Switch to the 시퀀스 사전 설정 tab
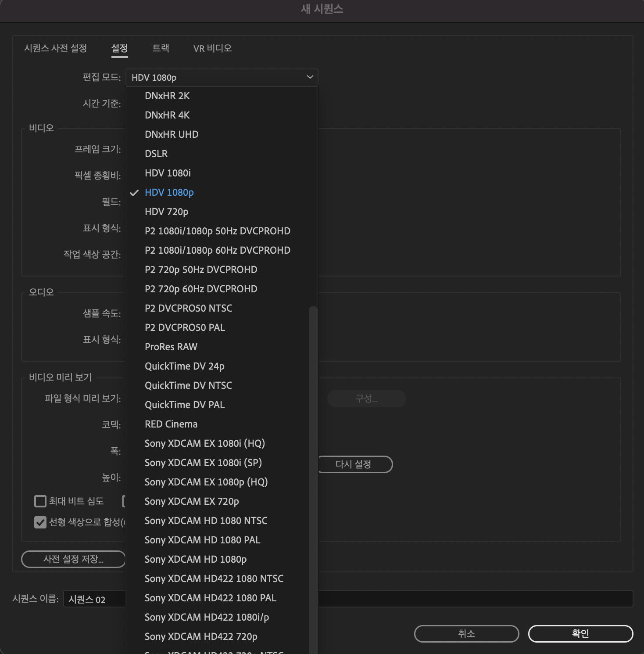Image resolution: width=644 pixels, height=654 pixels. click(56, 48)
